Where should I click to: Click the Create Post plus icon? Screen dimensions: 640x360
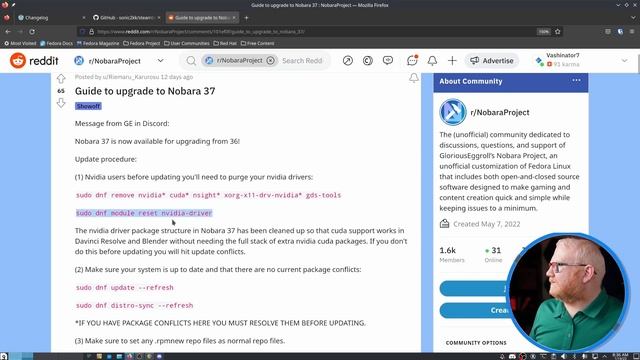point(452,61)
